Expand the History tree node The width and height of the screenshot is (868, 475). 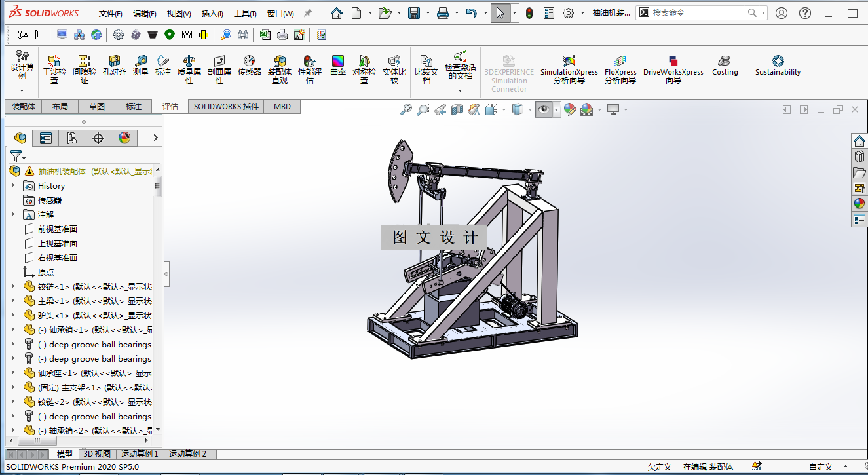coord(13,185)
